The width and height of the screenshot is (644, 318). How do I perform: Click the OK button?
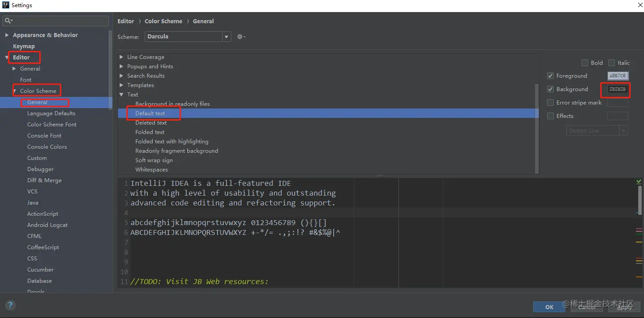(549, 307)
